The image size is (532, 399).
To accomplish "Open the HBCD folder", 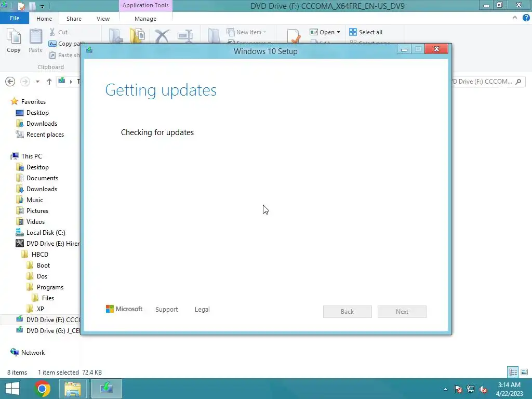I will pyautogui.click(x=39, y=255).
